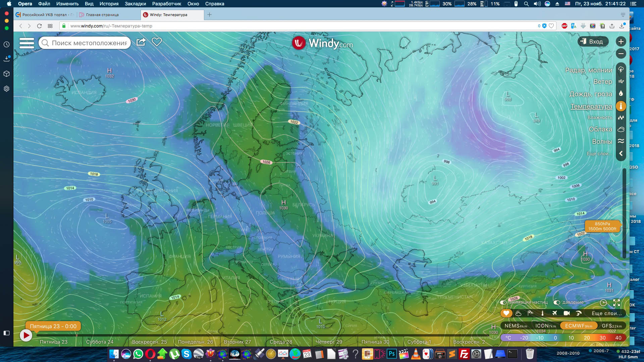The width and height of the screenshot is (644, 362).
Task: Expand Еще слои in right layer list
Action: tap(599, 154)
